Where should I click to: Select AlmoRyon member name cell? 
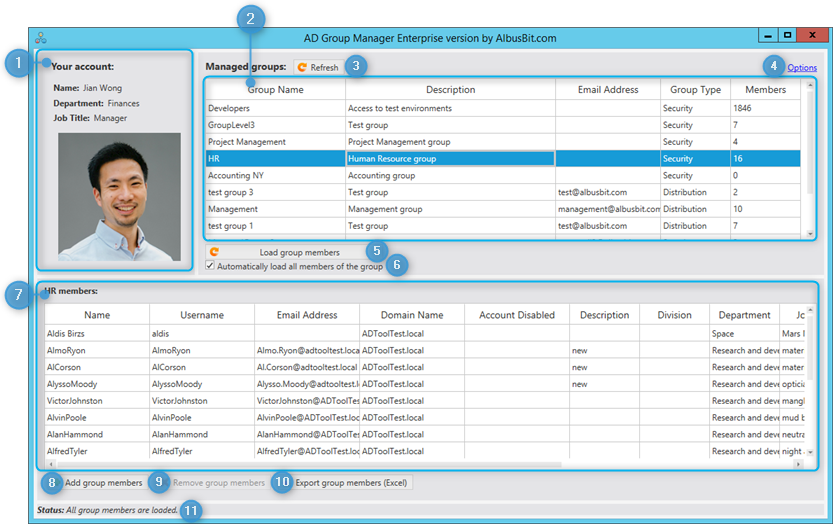(x=97, y=350)
